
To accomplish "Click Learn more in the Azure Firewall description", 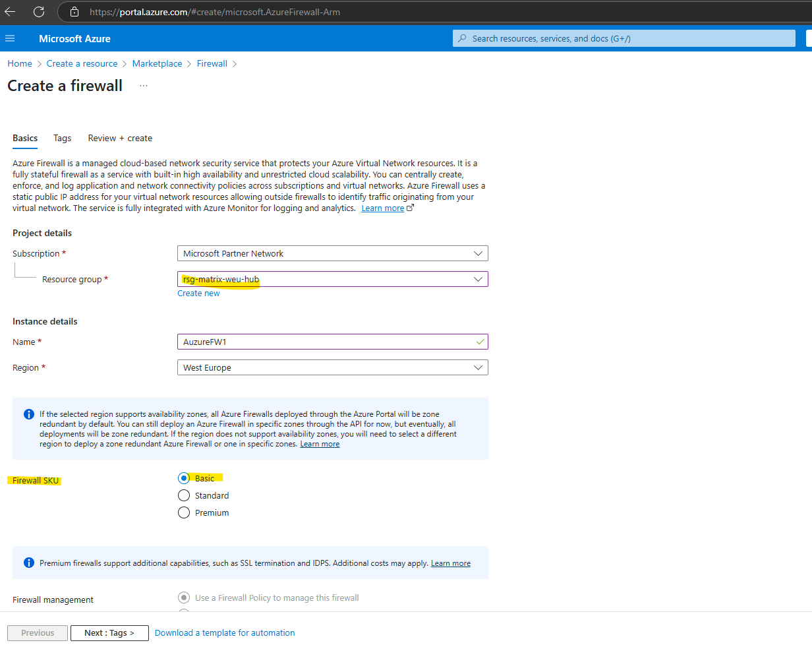I will pyautogui.click(x=383, y=208).
